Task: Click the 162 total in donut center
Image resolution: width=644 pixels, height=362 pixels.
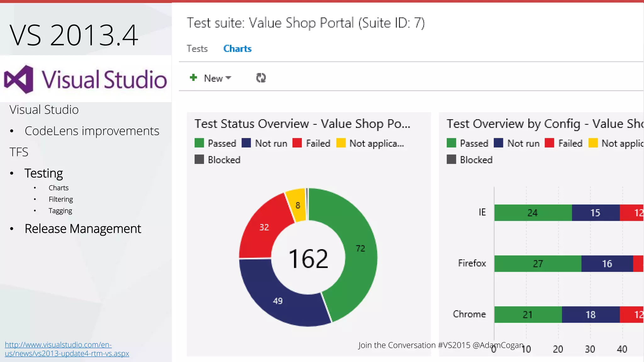Action: 308,259
